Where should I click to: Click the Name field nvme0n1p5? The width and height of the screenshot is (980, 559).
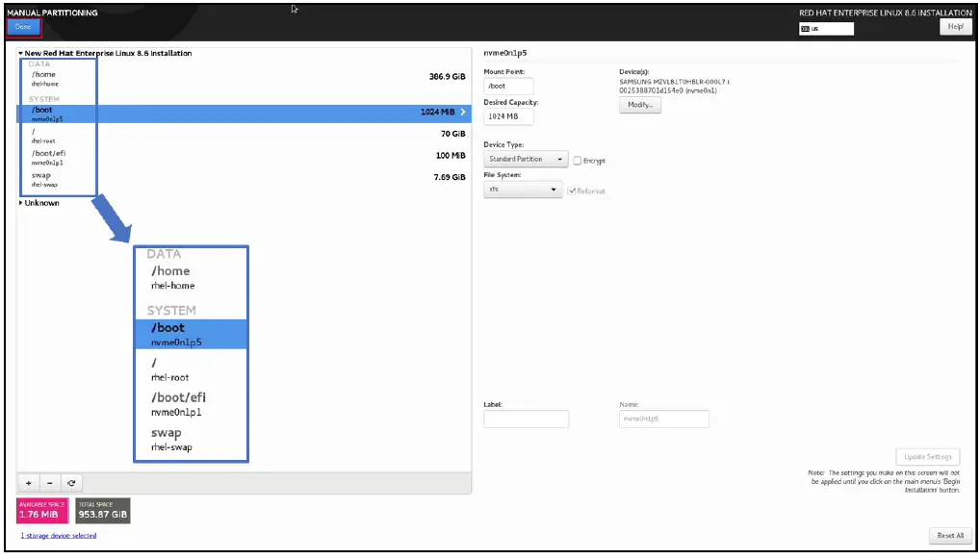coord(663,419)
